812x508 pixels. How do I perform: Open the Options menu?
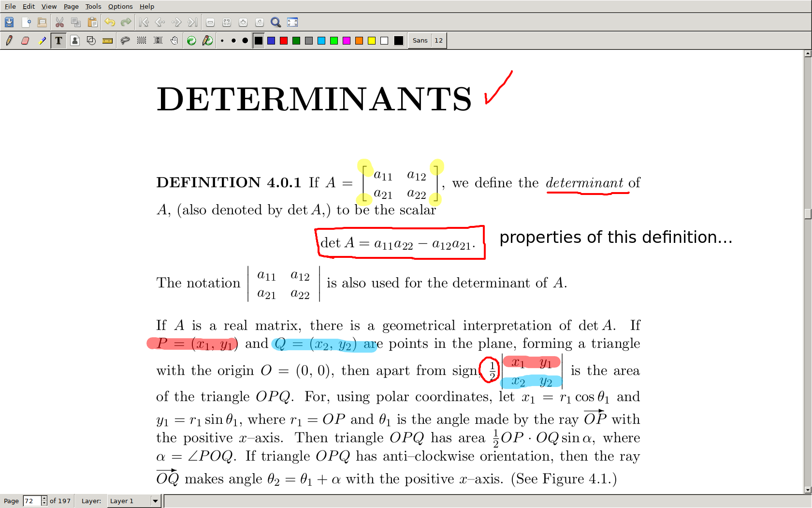[x=120, y=6]
